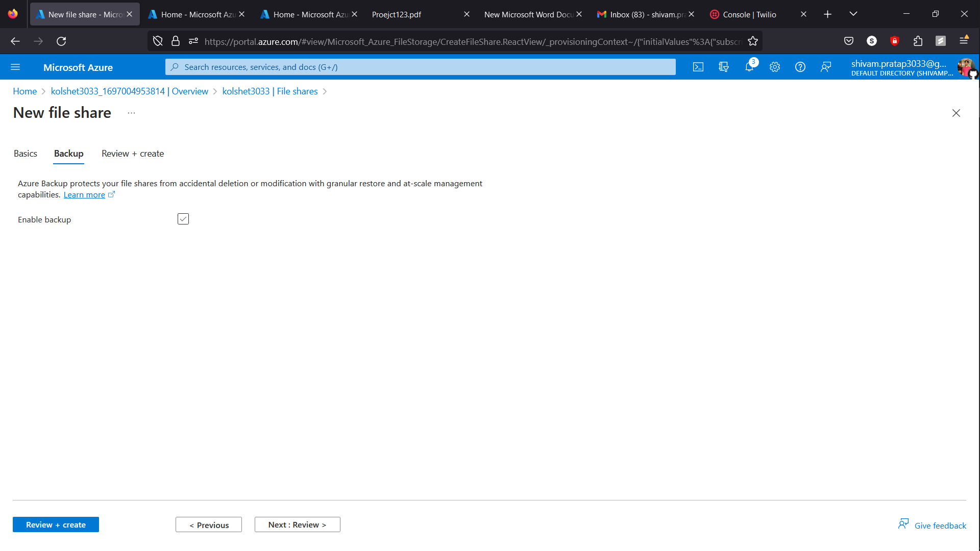The width and height of the screenshot is (980, 551).
Task: Click the Learn more link about Azure Backup
Action: [84, 194]
